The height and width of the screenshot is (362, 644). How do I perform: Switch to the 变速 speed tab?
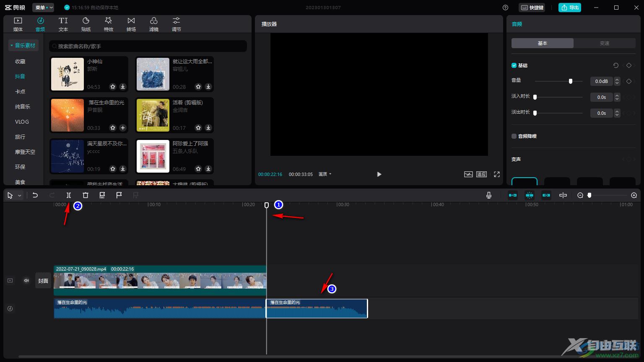[x=605, y=43]
